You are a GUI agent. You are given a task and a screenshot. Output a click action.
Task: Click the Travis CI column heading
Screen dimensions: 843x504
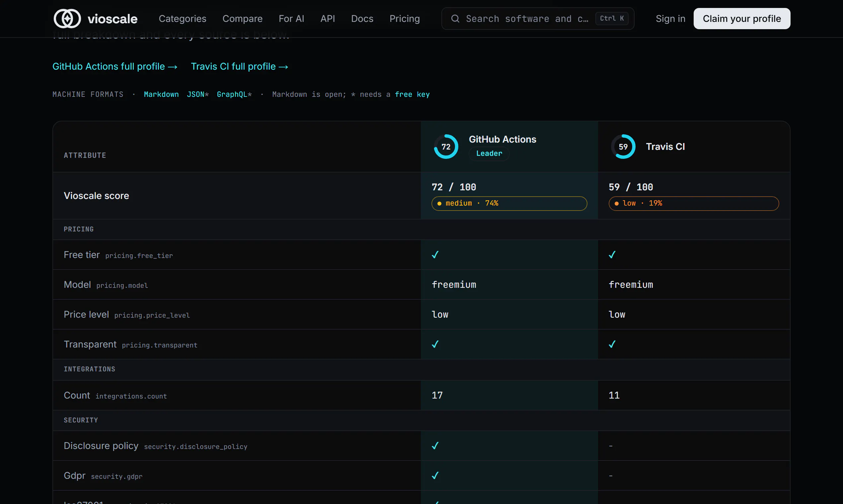coord(665,147)
